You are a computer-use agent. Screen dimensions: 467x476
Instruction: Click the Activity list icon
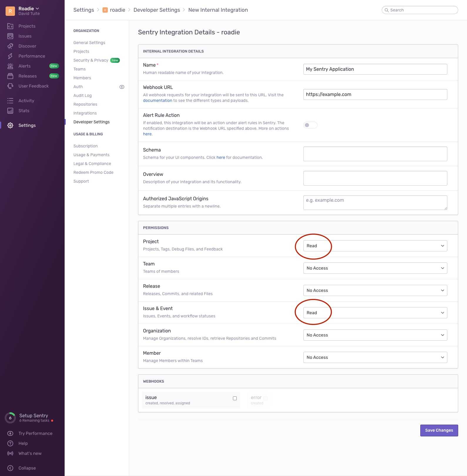pos(10,101)
